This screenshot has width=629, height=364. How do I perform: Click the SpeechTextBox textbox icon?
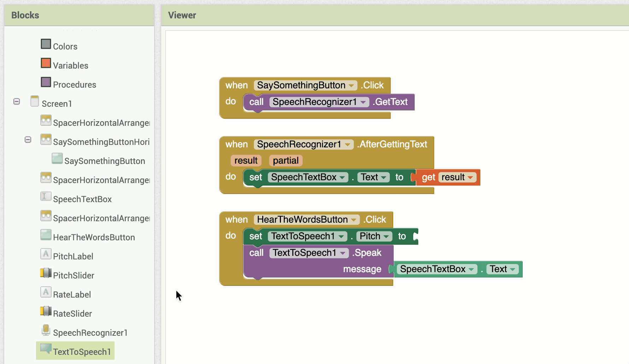click(46, 196)
